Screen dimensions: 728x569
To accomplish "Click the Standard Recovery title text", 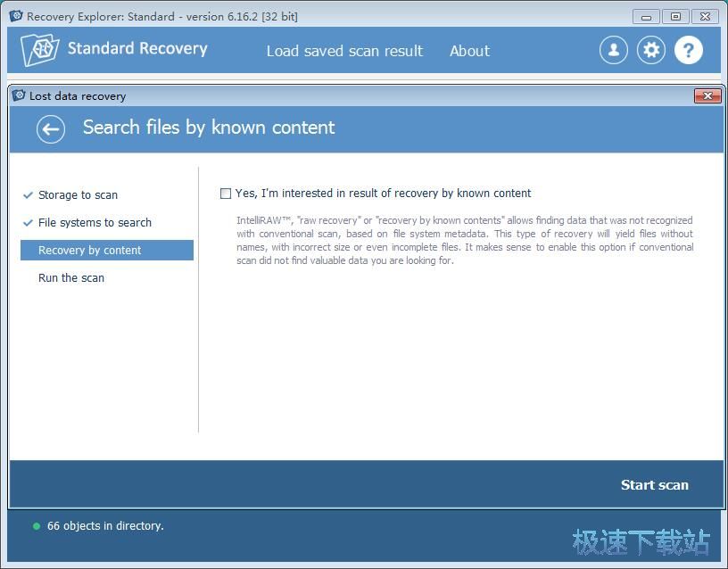I will [137, 48].
